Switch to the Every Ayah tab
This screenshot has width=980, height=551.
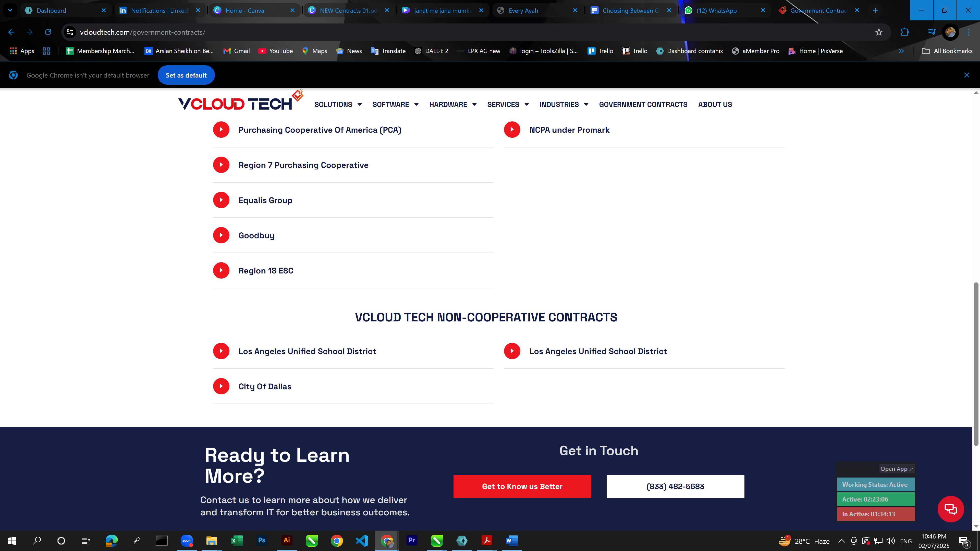(537, 10)
